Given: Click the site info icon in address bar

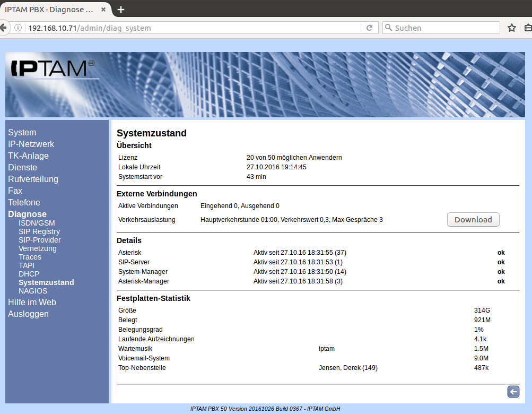Looking at the screenshot, I should point(19,28).
